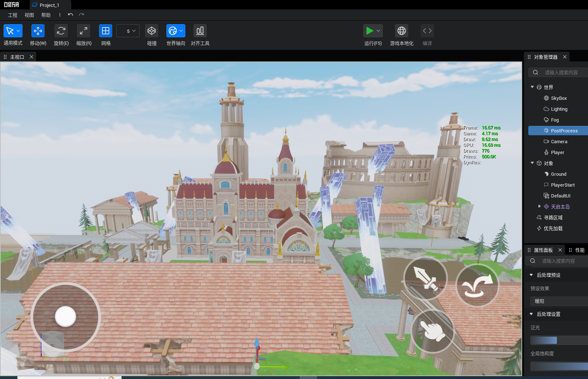Image resolution: width=588 pixels, height=379 pixels.
Task: Run the game with 运行(F5)
Action: point(369,31)
